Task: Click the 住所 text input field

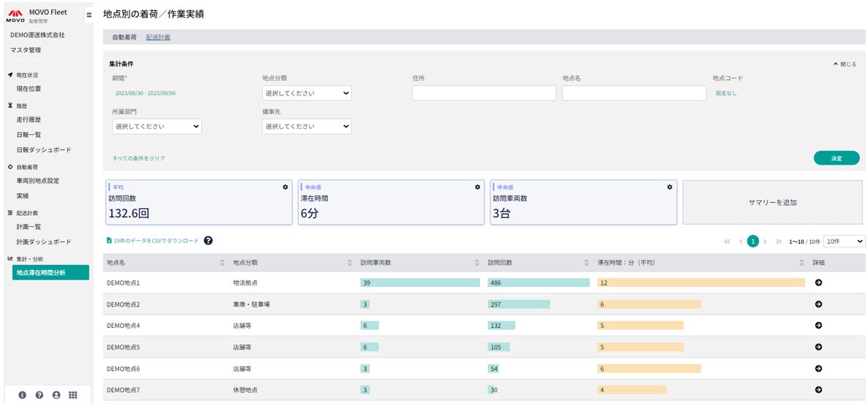Action: point(484,94)
